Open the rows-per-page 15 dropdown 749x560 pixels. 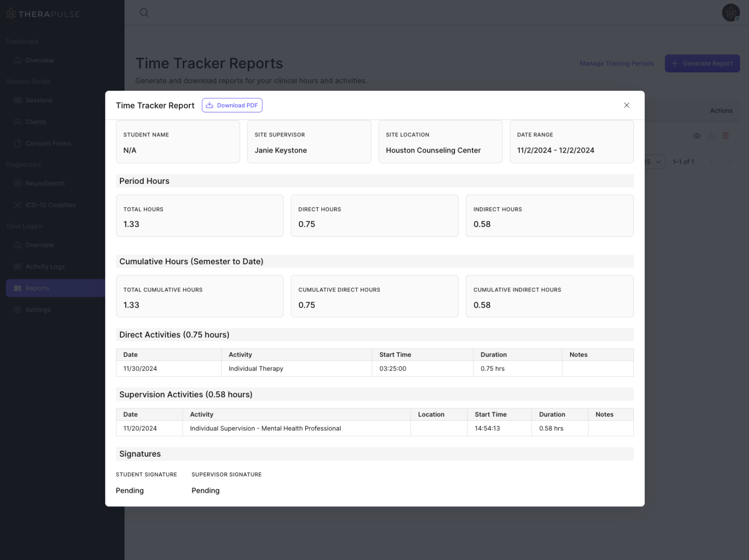pos(655,161)
